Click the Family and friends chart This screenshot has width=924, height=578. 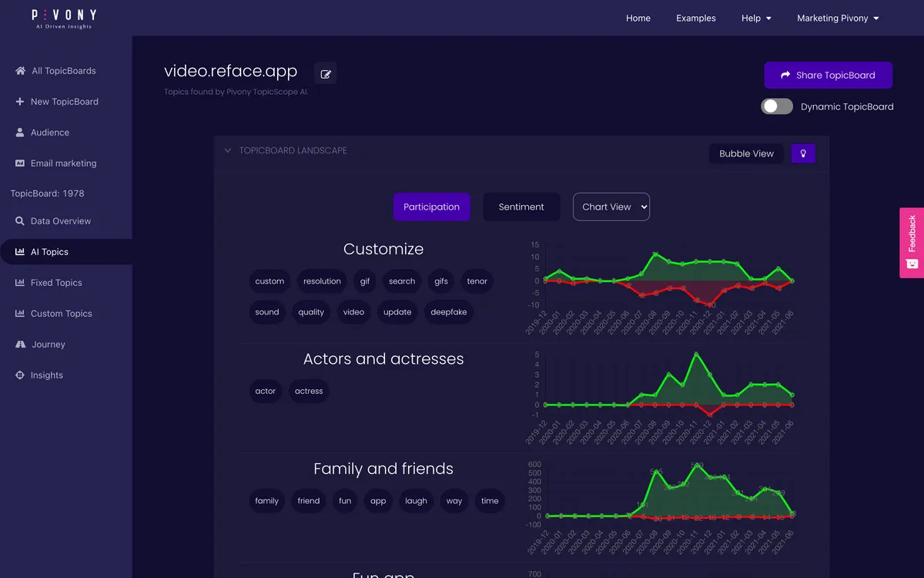click(x=662, y=507)
